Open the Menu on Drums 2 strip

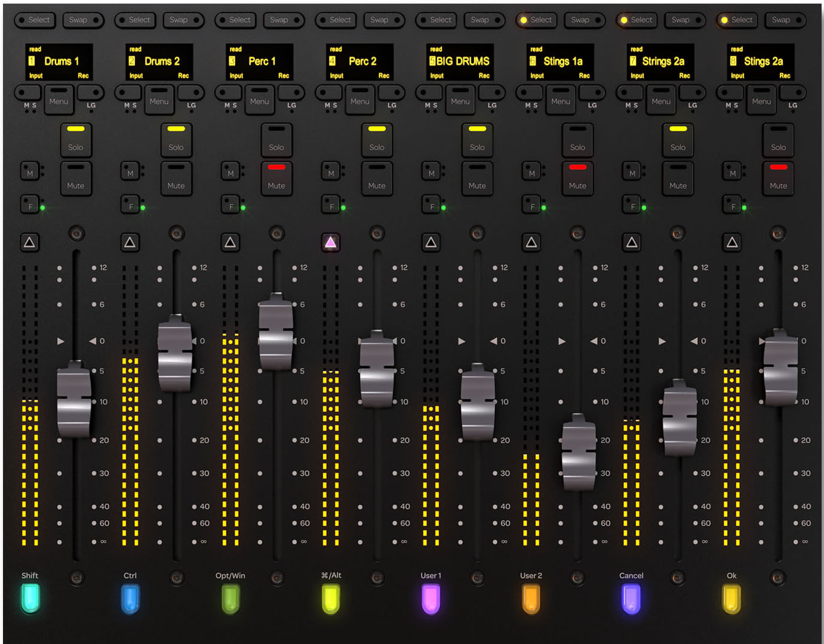(x=159, y=98)
